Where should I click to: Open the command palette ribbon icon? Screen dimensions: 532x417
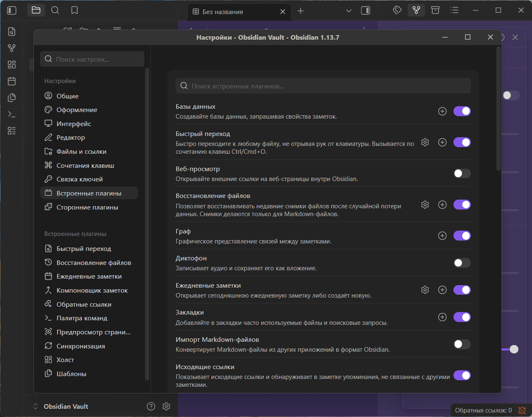tap(12, 114)
